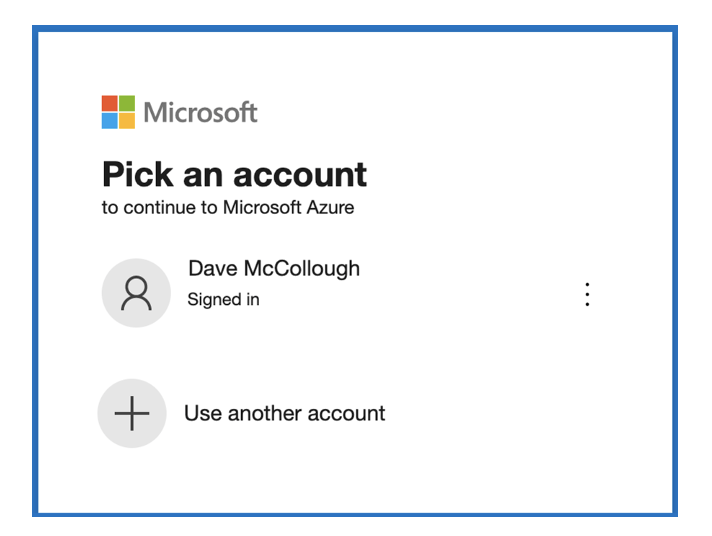Viewport: 712px width, 536px height.
Task: Click the green square in Microsoft logo
Action: (127, 104)
